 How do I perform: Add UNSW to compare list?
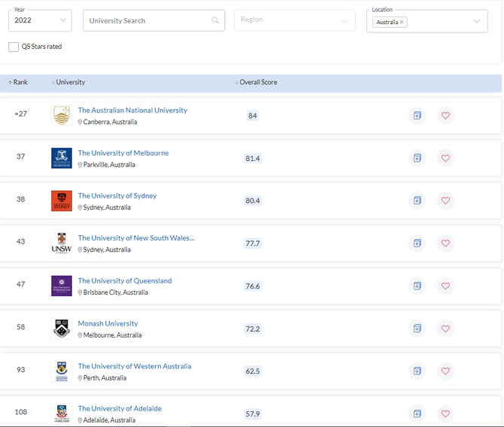pyautogui.click(x=417, y=244)
